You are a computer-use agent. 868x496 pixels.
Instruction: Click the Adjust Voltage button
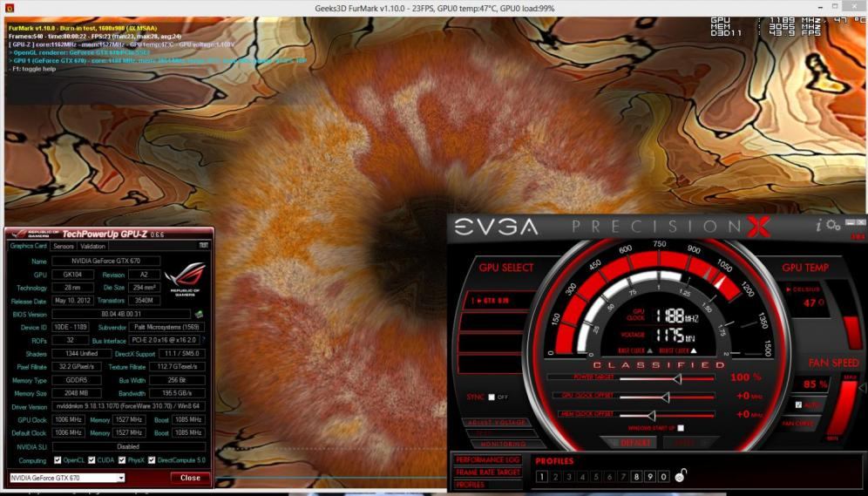coord(496,422)
